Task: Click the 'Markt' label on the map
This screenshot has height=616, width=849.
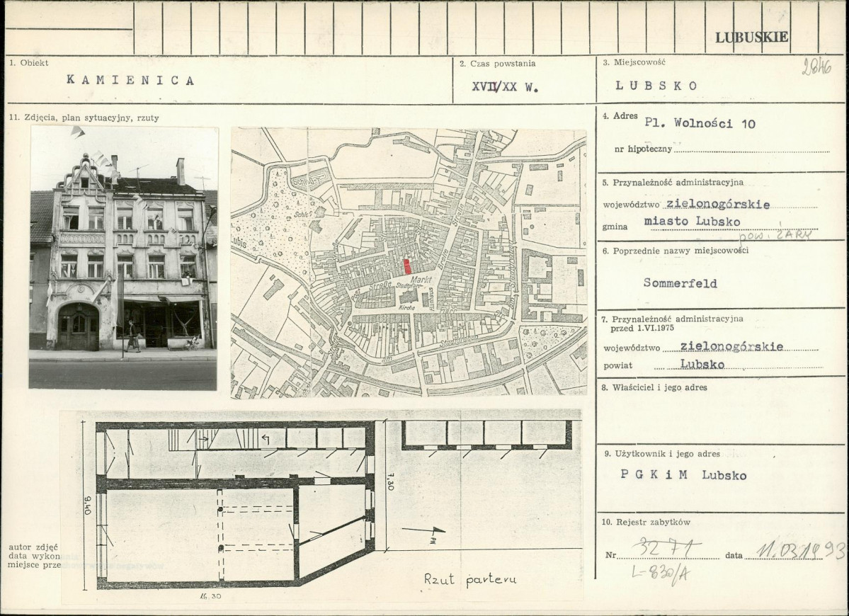Action: (421, 279)
